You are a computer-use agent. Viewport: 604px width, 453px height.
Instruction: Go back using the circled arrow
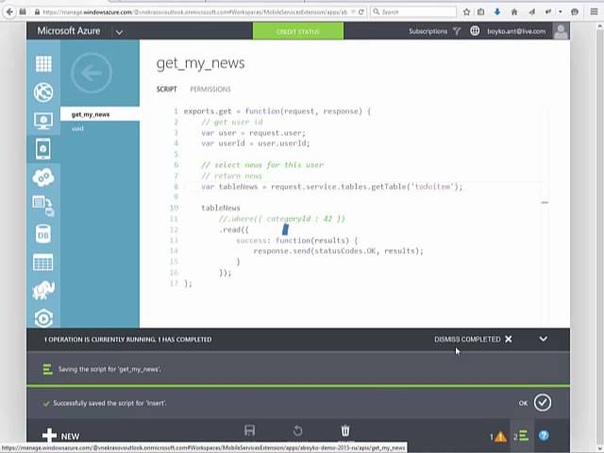[91, 73]
